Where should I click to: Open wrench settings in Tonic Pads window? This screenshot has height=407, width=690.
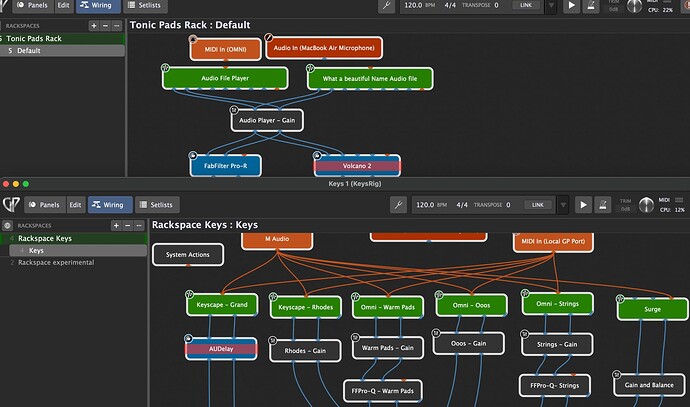click(x=386, y=5)
